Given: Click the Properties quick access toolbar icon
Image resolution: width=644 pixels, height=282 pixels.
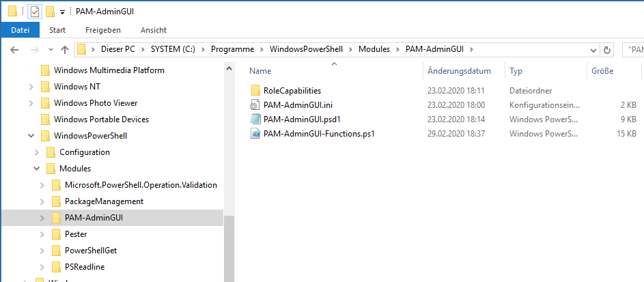Looking at the screenshot, I should [x=35, y=12].
